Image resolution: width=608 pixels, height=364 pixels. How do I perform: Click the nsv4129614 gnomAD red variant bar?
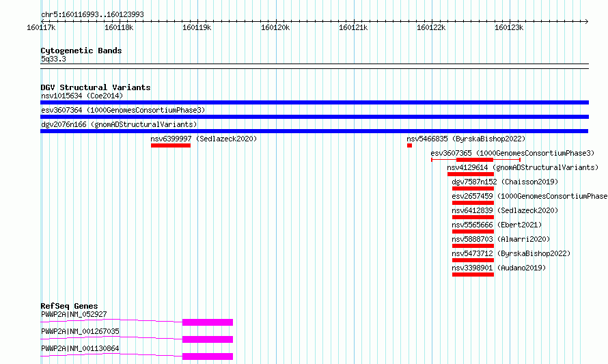click(471, 174)
